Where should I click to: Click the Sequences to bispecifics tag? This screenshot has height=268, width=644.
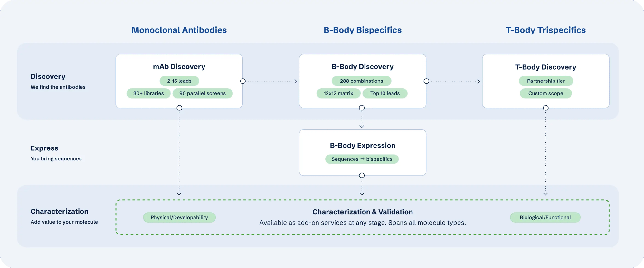362,159
